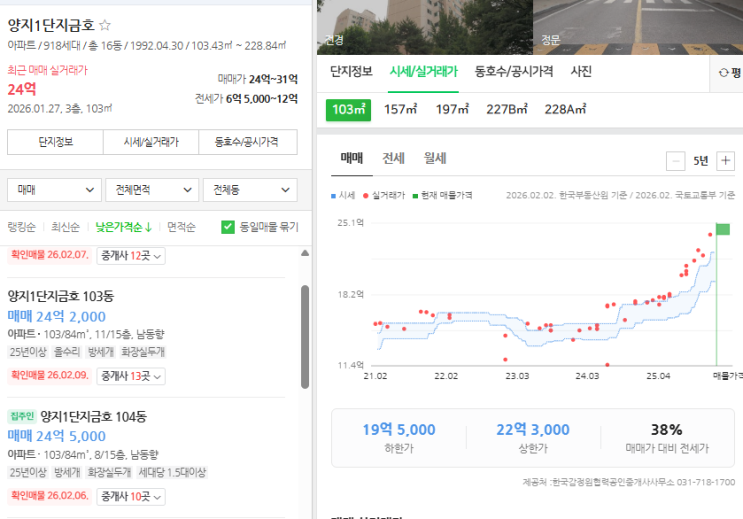743x519 pixels.
Task: Click left-panel 시세/실거래가 button
Action: pyautogui.click(x=151, y=142)
